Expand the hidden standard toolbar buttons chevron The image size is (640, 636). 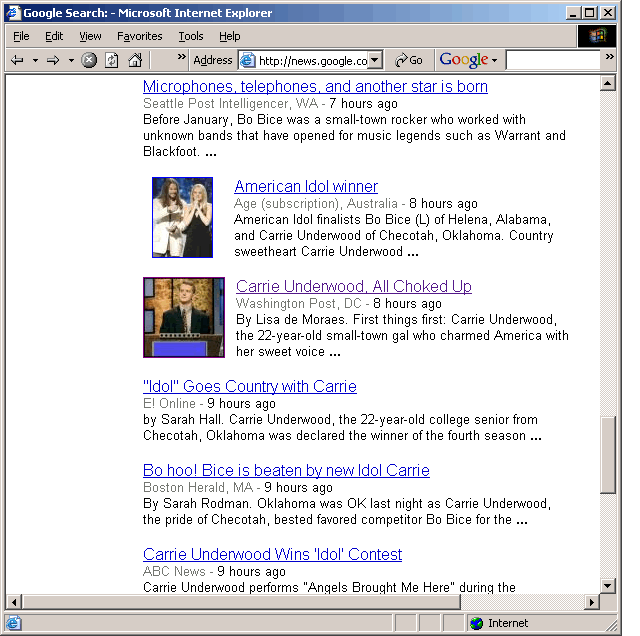click(x=182, y=56)
